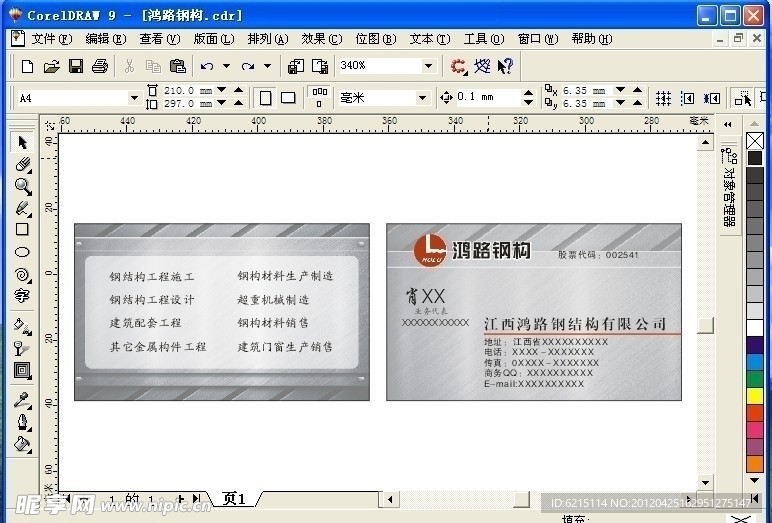Image resolution: width=772 pixels, height=523 pixels.
Task: Select the Interactive Blend tool
Action: pyautogui.click(x=22, y=370)
